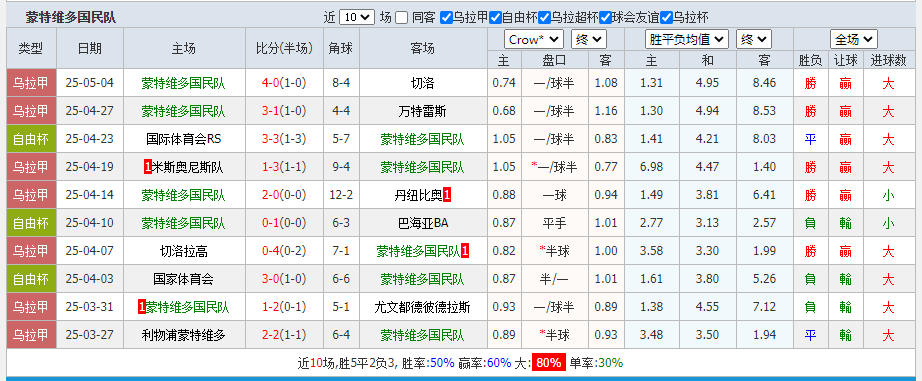This screenshot has width=922, height=381.
Task: Select the odds value 8.53
Action: [x=764, y=111]
